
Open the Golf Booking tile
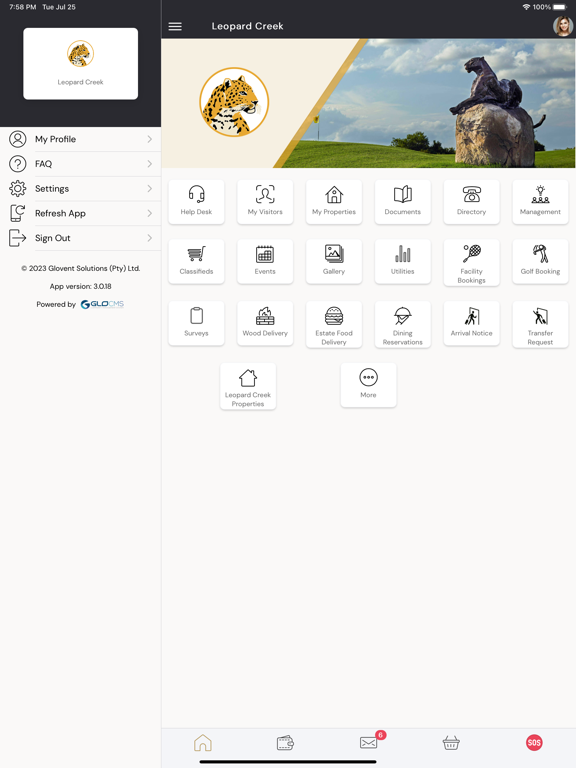[540, 262]
